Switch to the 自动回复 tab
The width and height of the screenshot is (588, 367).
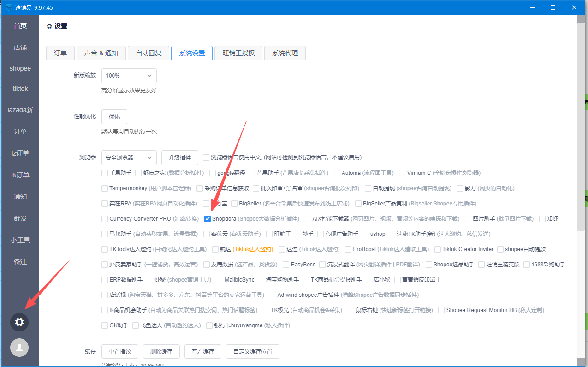tap(148, 53)
